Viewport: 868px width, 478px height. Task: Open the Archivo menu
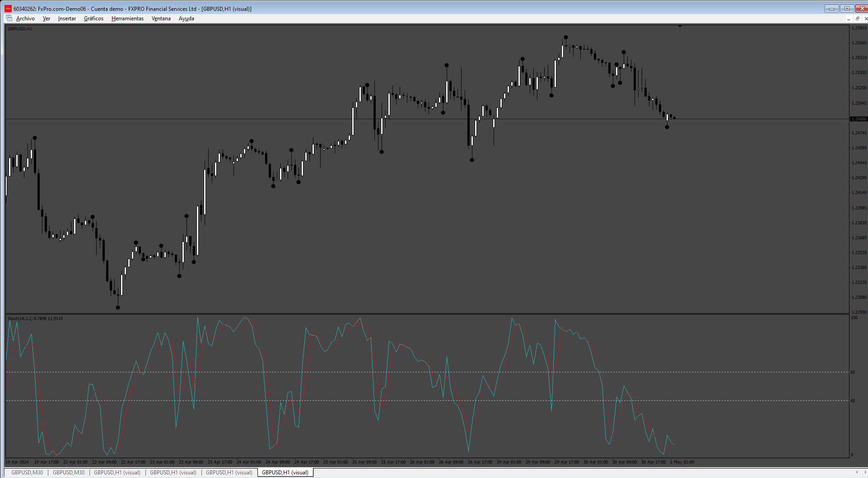(25, 19)
